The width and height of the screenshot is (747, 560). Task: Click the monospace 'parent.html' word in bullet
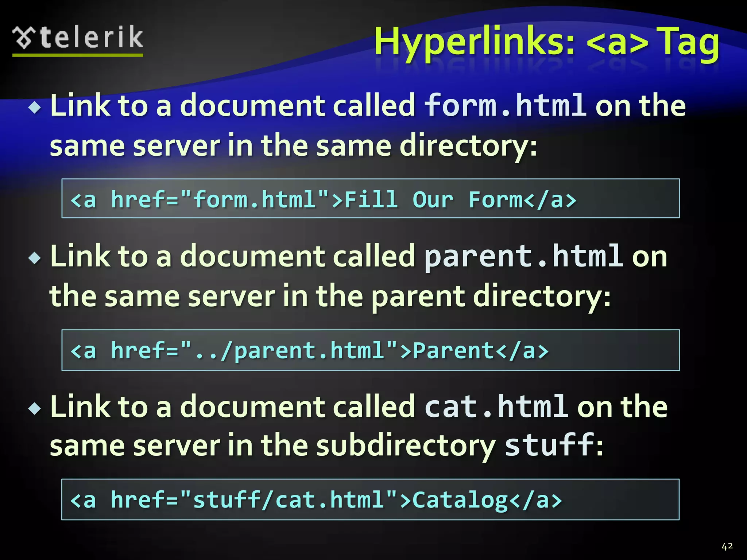pos(523,256)
